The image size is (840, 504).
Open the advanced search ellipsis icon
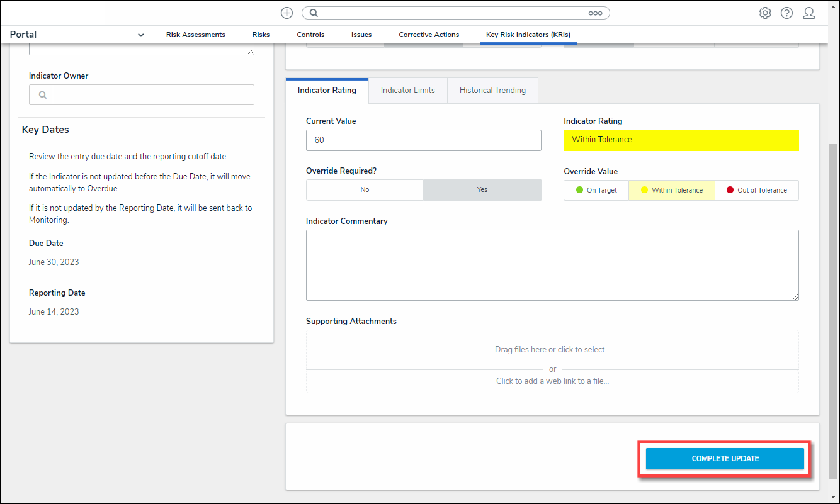(595, 13)
